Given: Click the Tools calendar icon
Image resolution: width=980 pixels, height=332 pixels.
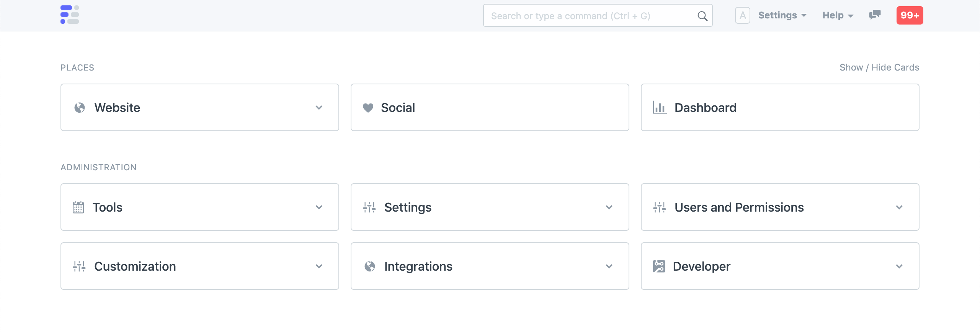Looking at the screenshot, I should [78, 207].
